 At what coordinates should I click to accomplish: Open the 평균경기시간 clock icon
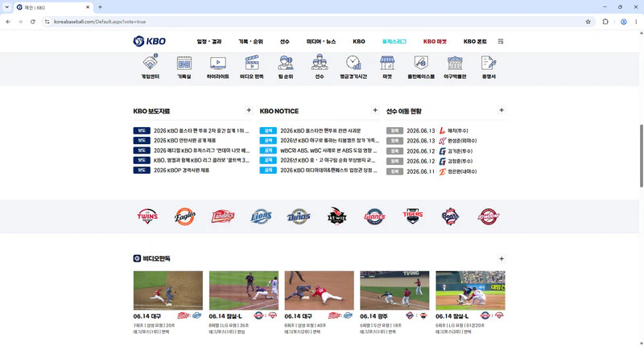pyautogui.click(x=353, y=64)
